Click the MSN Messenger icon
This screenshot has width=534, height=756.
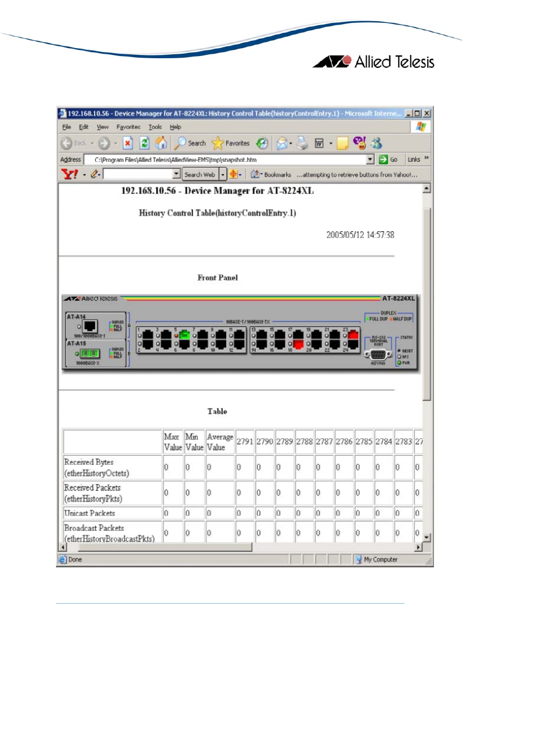click(x=377, y=143)
